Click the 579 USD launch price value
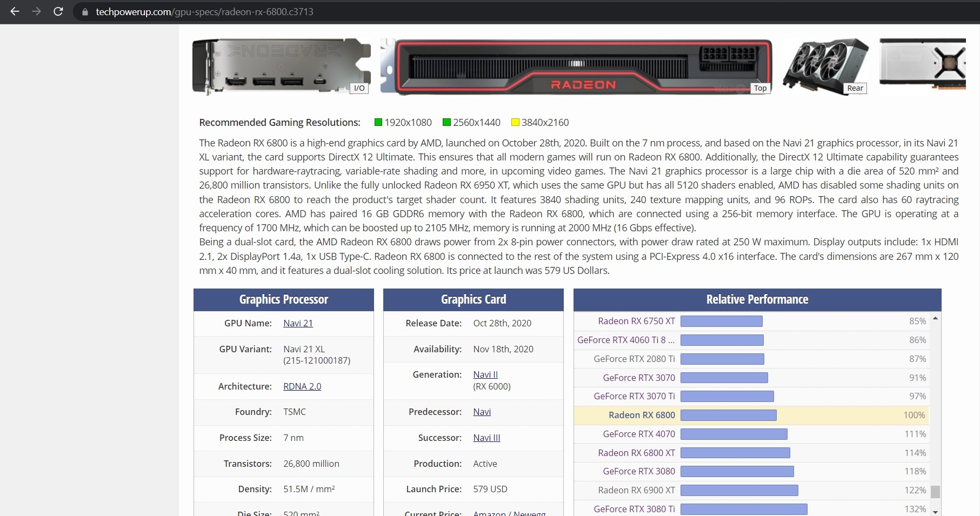 click(490, 489)
